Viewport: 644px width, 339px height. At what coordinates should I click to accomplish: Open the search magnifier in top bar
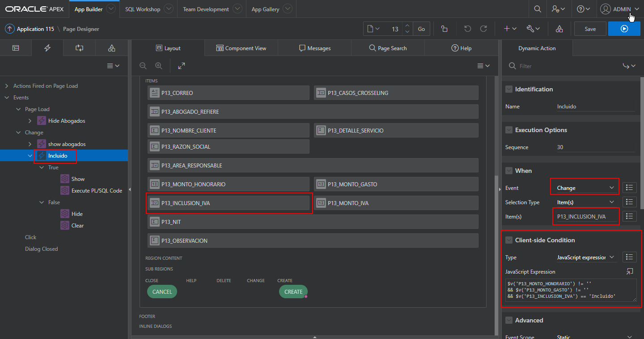(538, 9)
